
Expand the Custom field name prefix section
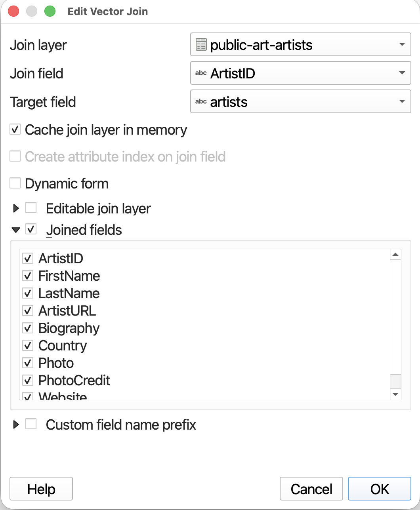tap(16, 425)
